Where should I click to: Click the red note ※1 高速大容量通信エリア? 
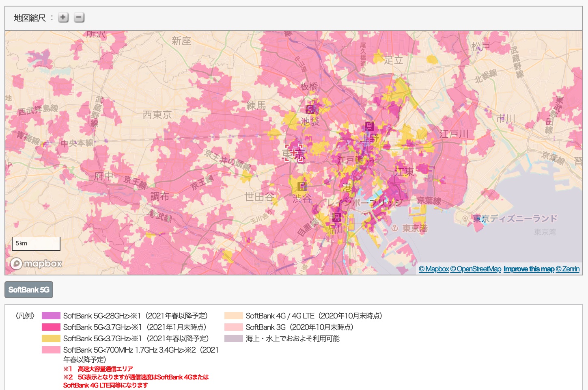pos(98,369)
